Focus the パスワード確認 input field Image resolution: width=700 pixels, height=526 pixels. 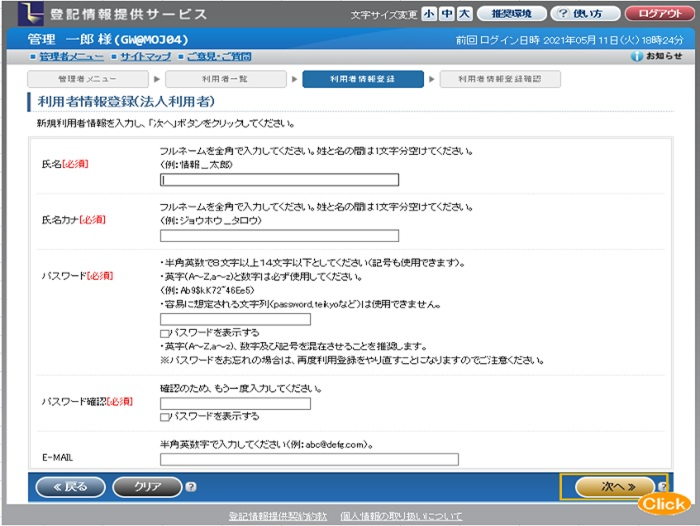coord(235,404)
